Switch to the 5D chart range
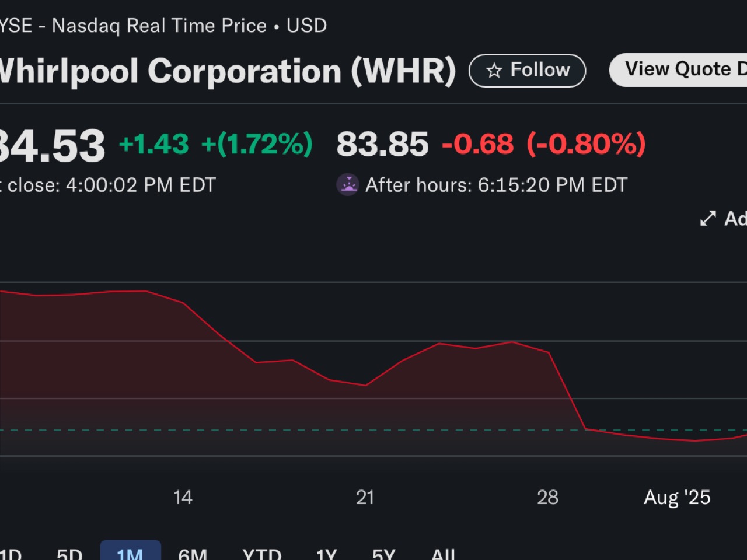This screenshot has width=747, height=560. point(69,554)
